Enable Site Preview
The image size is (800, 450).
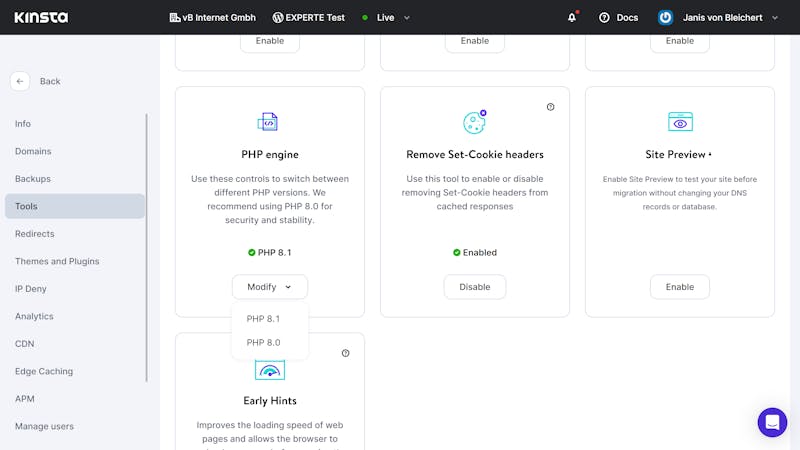point(680,287)
